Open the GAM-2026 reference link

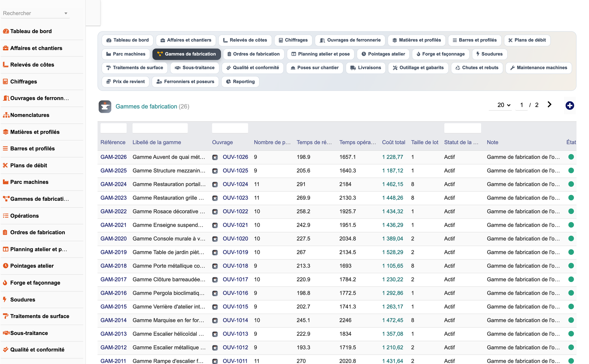click(x=114, y=157)
